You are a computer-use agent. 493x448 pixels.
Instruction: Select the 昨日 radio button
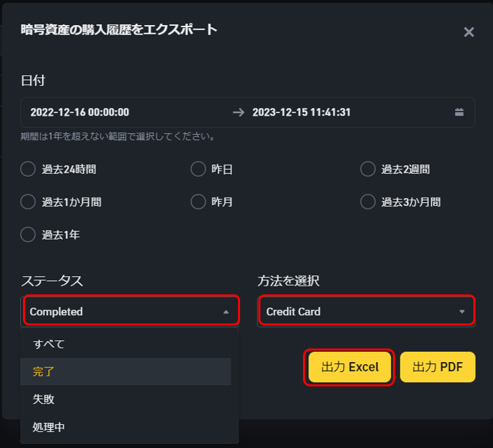[198, 169]
